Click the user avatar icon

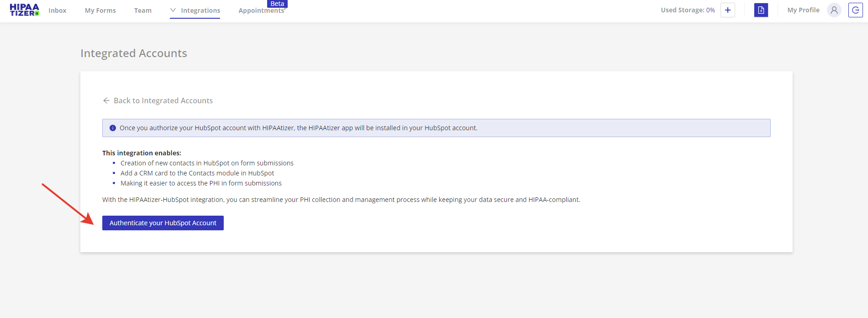[x=834, y=10]
